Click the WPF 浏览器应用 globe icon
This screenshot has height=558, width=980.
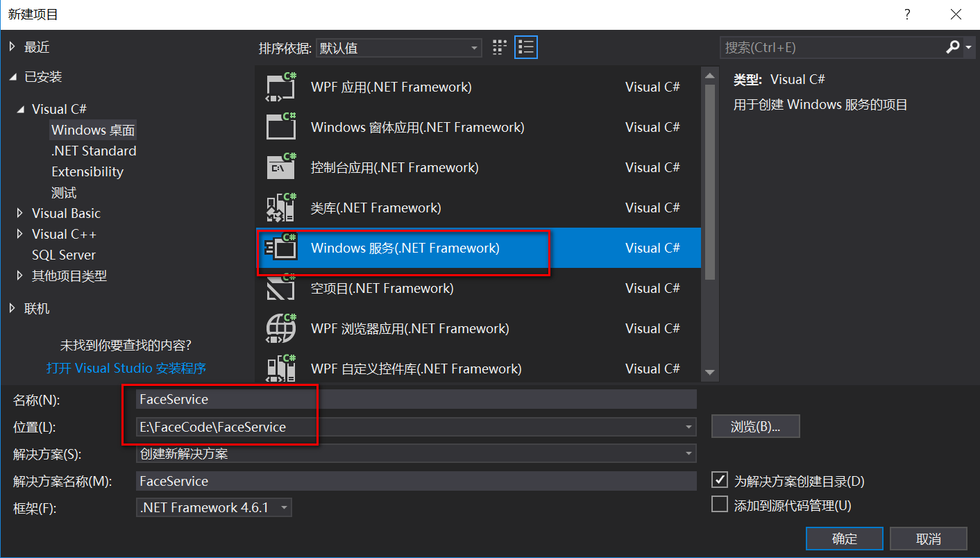pos(282,329)
